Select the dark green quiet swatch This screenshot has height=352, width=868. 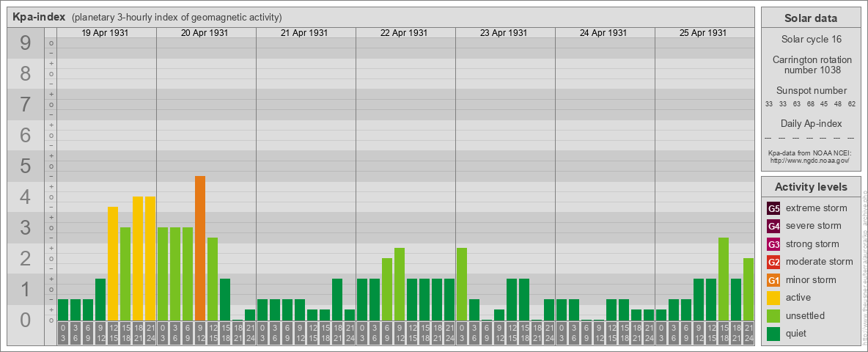(x=773, y=333)
